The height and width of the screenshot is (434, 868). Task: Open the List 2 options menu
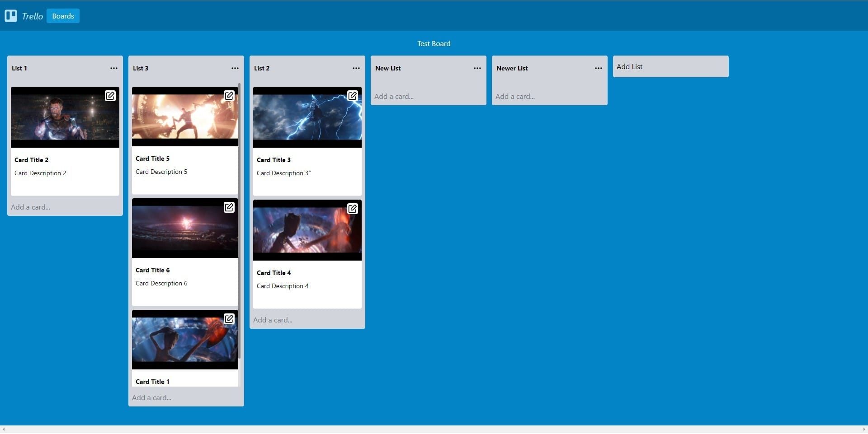click(356, 68)
